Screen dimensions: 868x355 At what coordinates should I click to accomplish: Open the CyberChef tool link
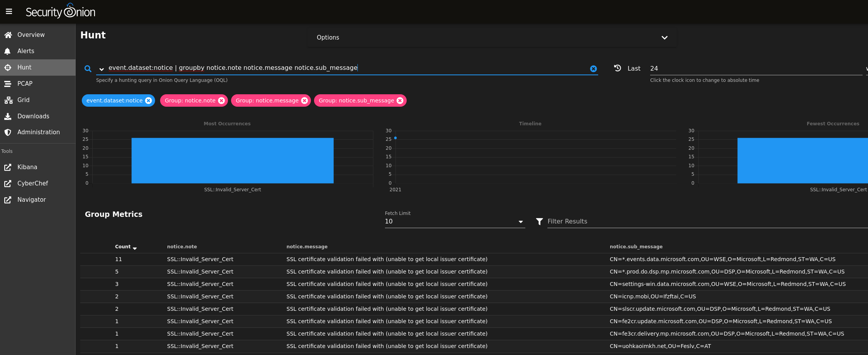[x=38, y=184]
